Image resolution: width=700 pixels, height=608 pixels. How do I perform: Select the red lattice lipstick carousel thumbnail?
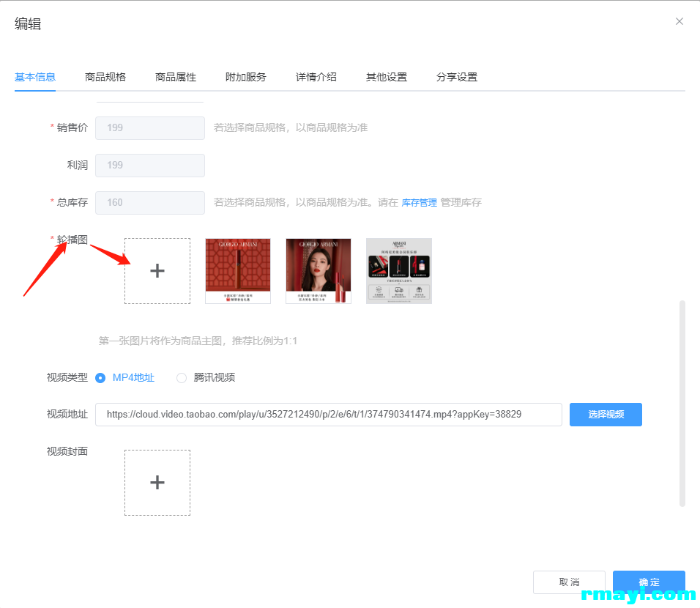coord(238,271)
